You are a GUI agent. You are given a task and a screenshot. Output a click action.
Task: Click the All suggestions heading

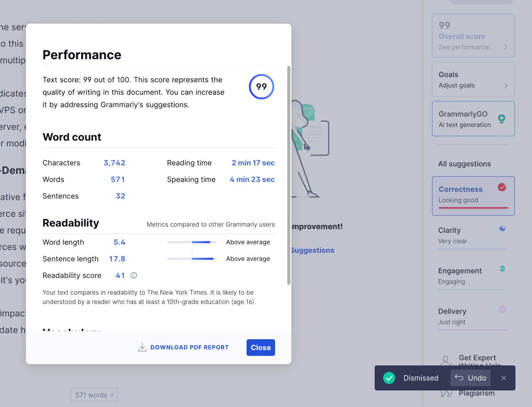click(x=465, y=164)
